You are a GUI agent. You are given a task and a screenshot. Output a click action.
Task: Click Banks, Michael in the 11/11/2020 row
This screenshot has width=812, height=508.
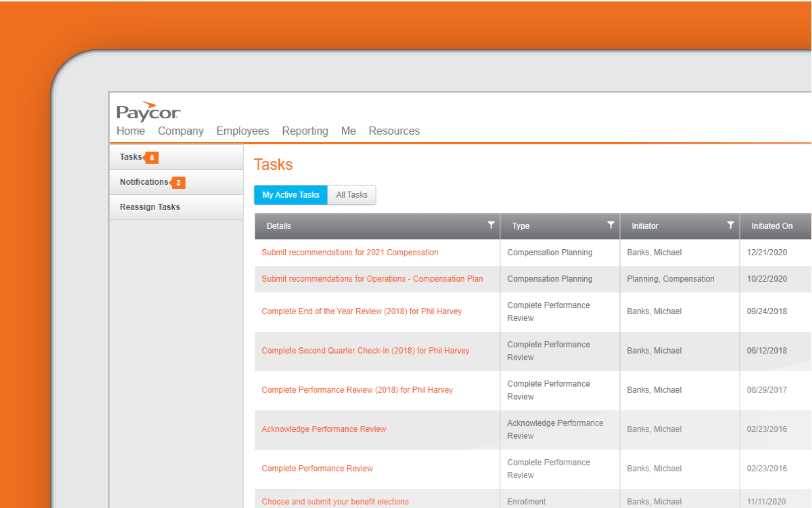tap(654, 501)
